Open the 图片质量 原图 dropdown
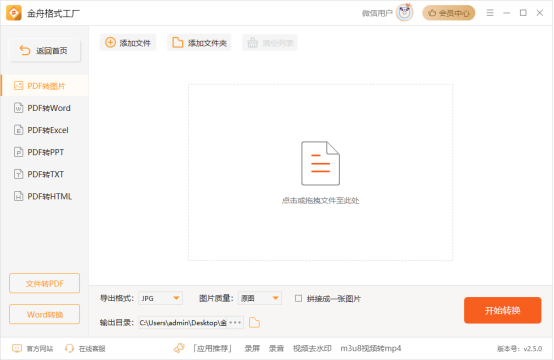The height and width of the screenshot is (360, 554). click(x=260, y=298)
